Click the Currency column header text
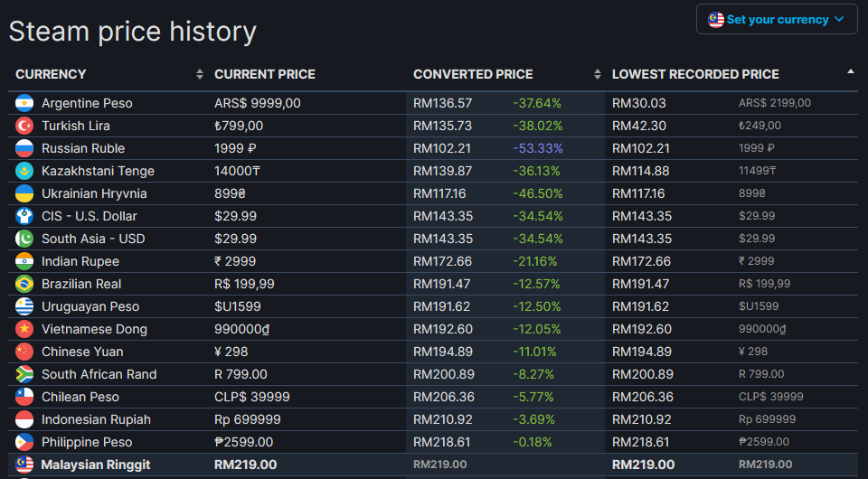The image size is (868, 479). point(51,74)
